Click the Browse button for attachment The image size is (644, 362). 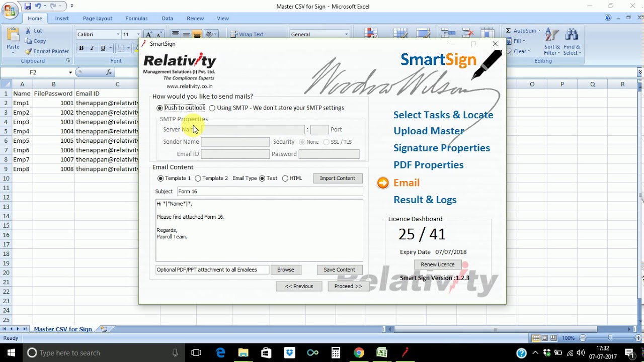tap(286, 270)
